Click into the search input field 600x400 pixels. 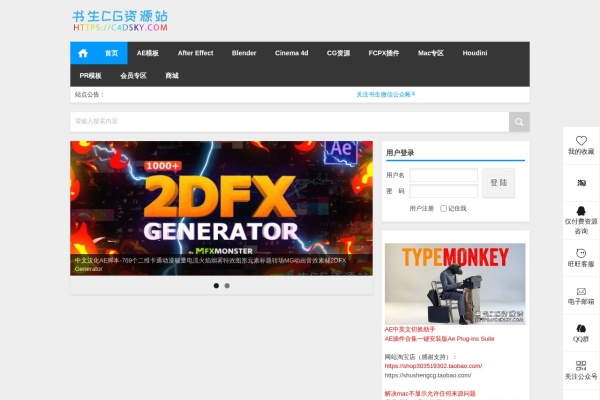pos(290,122)
